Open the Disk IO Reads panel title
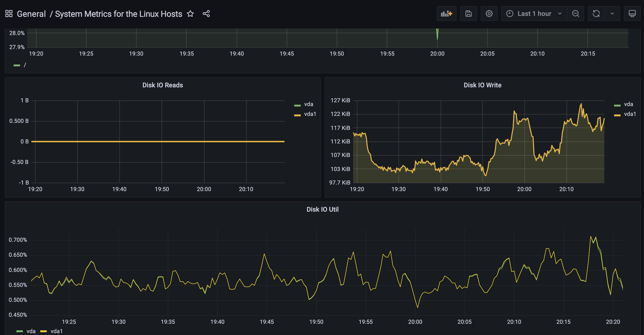 (163, 85)
